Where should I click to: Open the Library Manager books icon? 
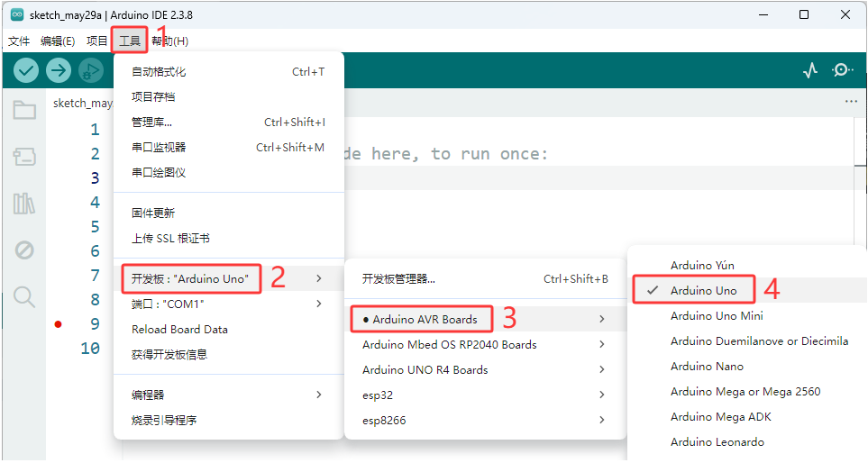(x=24, y=204)
